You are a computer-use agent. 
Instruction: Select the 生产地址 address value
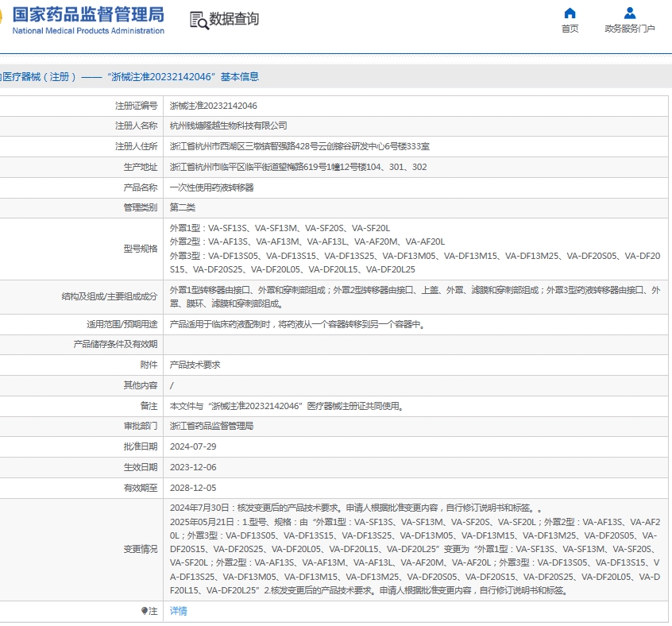point(299,167)
